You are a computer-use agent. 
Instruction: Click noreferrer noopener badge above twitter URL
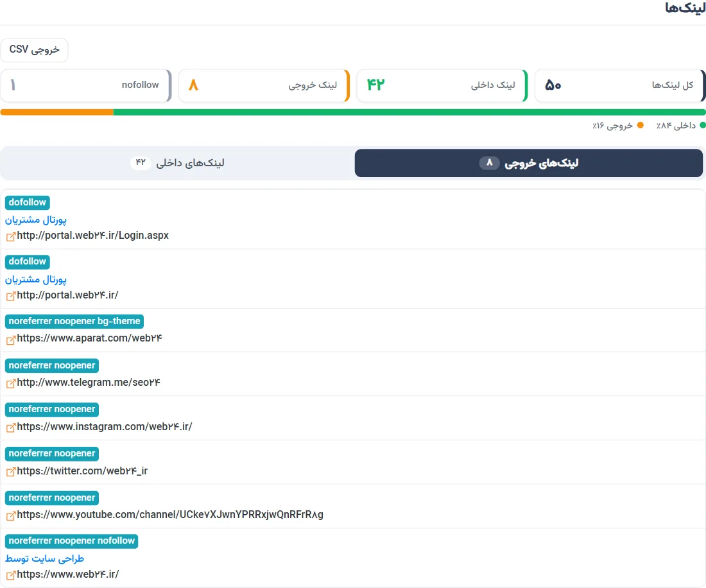(x=52, y=453)
